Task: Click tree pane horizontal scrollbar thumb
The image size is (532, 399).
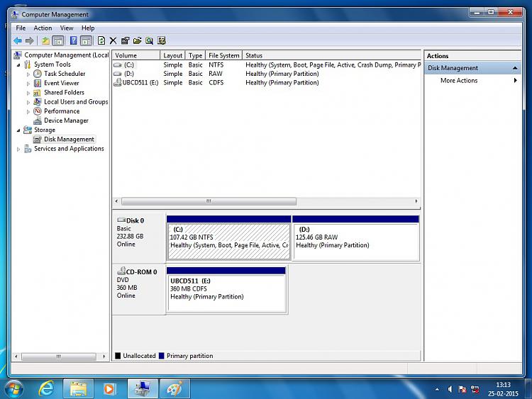Action: pyautogui.click(x=59, y=356)
